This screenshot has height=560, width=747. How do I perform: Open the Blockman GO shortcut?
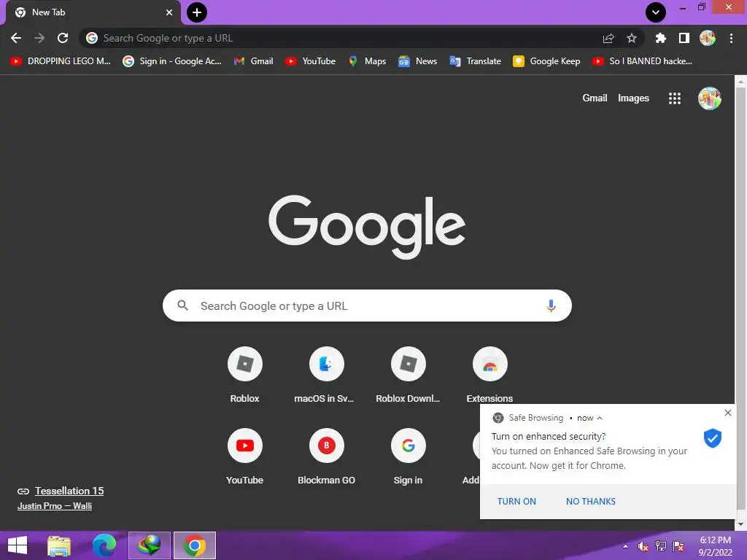pyautogui.click(x=326, y=457)
